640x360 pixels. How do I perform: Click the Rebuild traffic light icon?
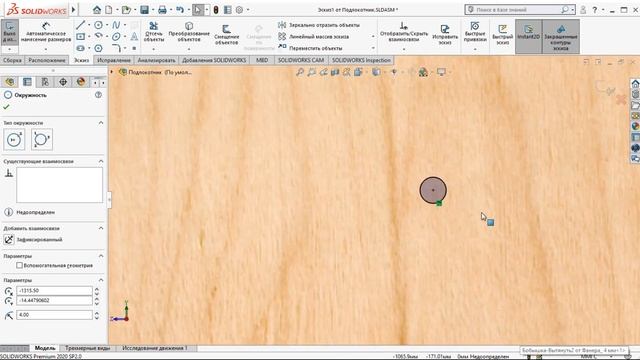coord(216,9)
